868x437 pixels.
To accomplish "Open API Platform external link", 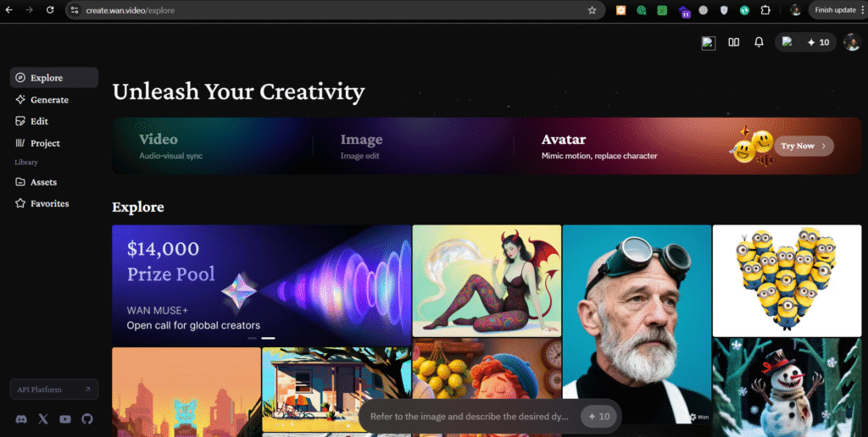I will (54, 390).
